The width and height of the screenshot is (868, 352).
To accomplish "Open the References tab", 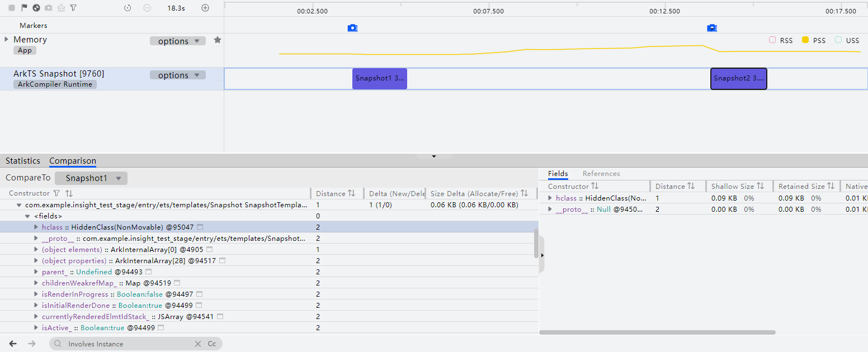I will [601, 174].
